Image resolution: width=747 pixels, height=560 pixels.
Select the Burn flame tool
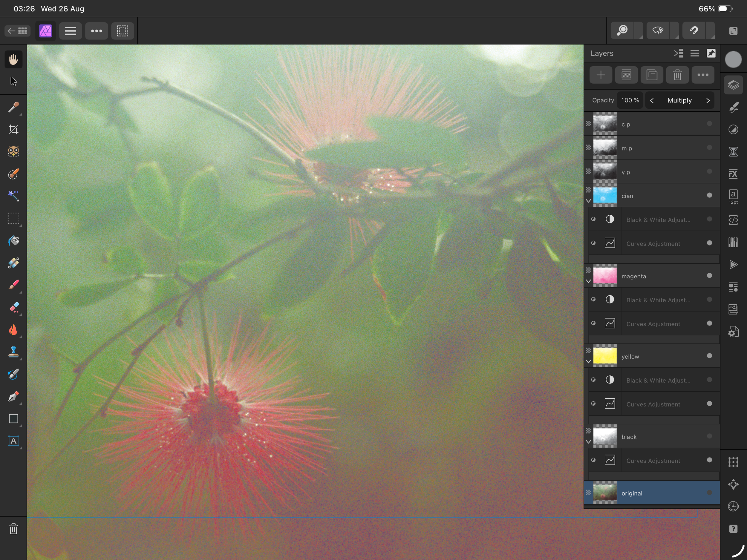point(13,330)
